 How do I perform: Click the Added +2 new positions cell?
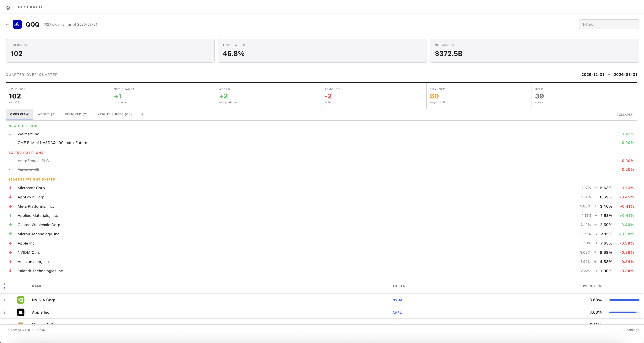pos(269,96)
